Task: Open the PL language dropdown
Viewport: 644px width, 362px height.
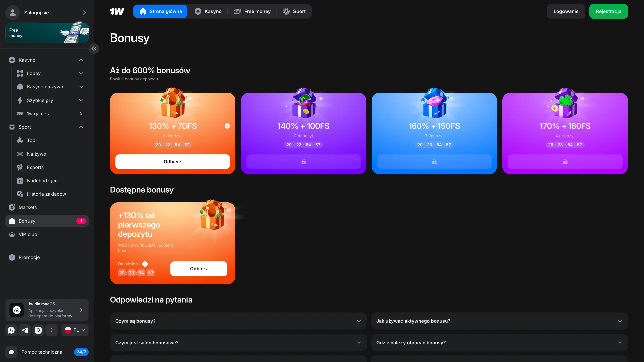Action: tap(75, 330)
